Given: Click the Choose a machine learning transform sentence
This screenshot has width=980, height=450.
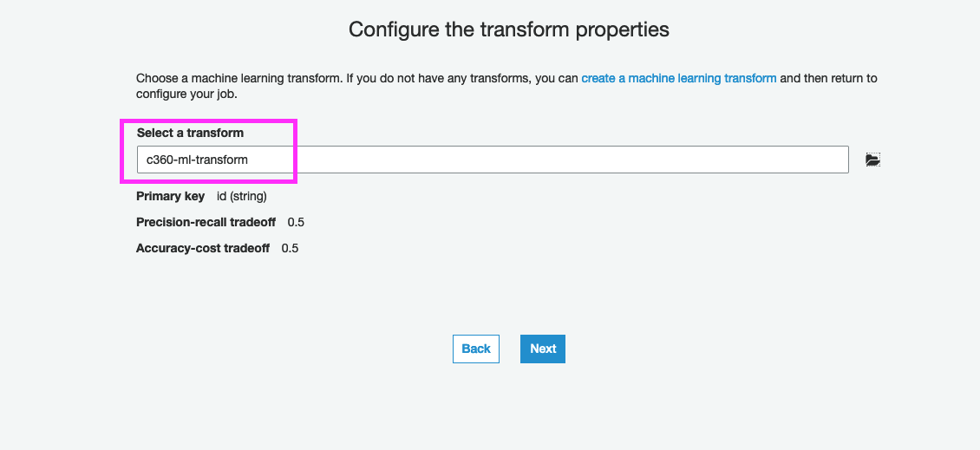Looking at the screenshot, I should click(x=239, y=78).
